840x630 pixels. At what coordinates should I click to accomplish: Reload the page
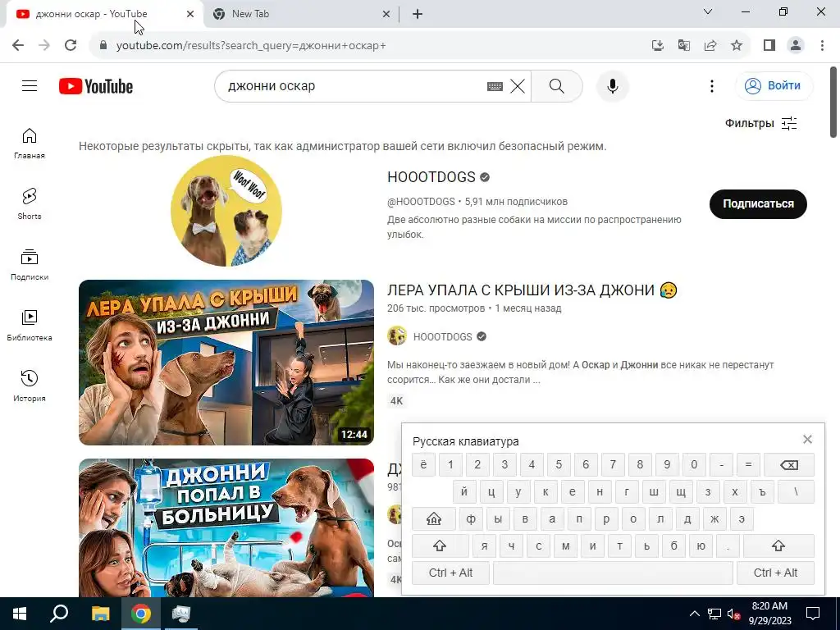click(x=71, y=46)
